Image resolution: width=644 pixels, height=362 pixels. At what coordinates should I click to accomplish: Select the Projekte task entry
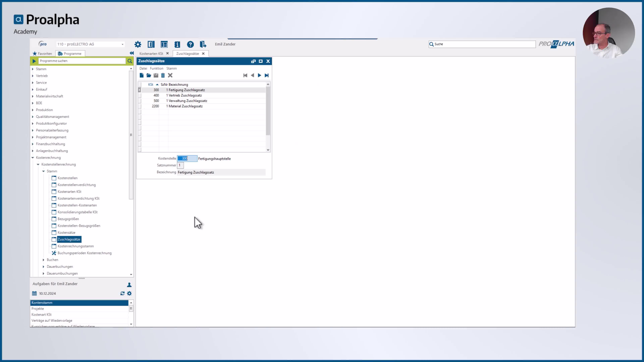click(x=79, y=309)
